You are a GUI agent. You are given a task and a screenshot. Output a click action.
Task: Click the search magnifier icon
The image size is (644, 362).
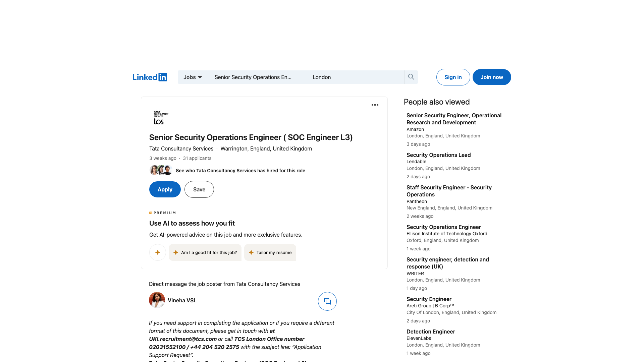click(x=411, y=77)
